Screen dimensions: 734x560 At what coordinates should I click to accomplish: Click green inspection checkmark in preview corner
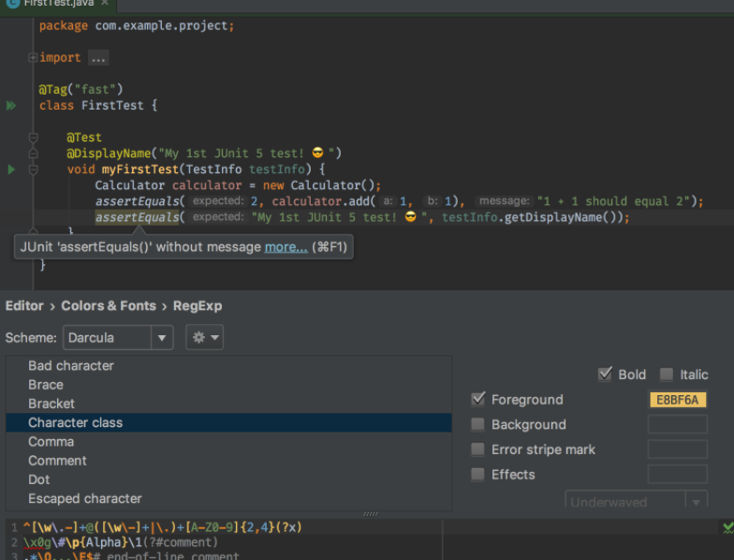pyautogui.click(x=727, y=528)
